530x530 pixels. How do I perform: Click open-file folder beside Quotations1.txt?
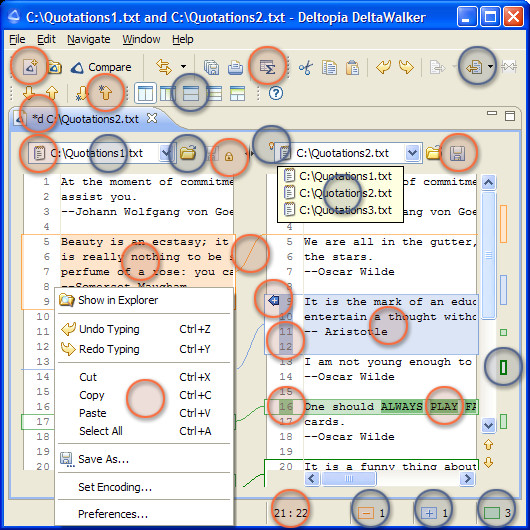(x=188, y=153)
